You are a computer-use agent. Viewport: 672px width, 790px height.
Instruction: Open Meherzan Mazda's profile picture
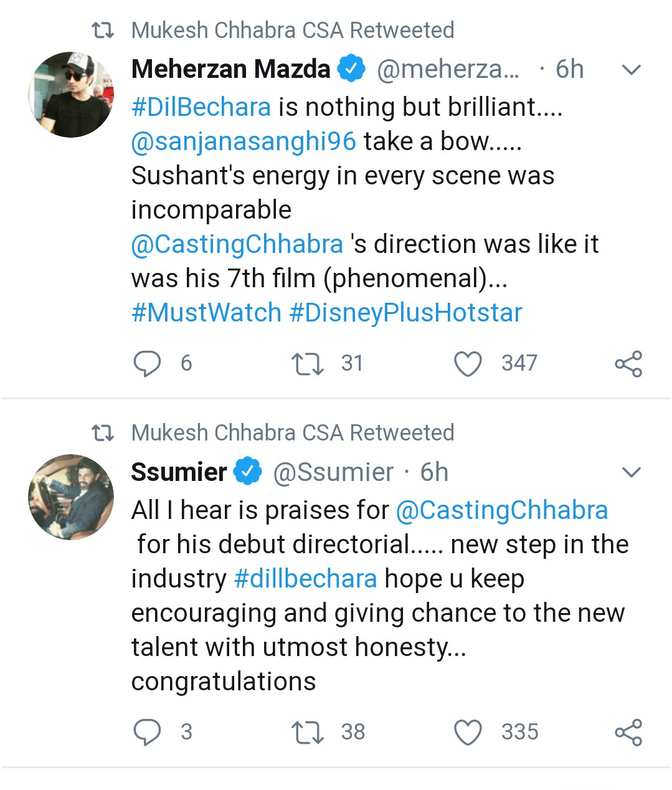pyautogui.click(x=72, y=94)
